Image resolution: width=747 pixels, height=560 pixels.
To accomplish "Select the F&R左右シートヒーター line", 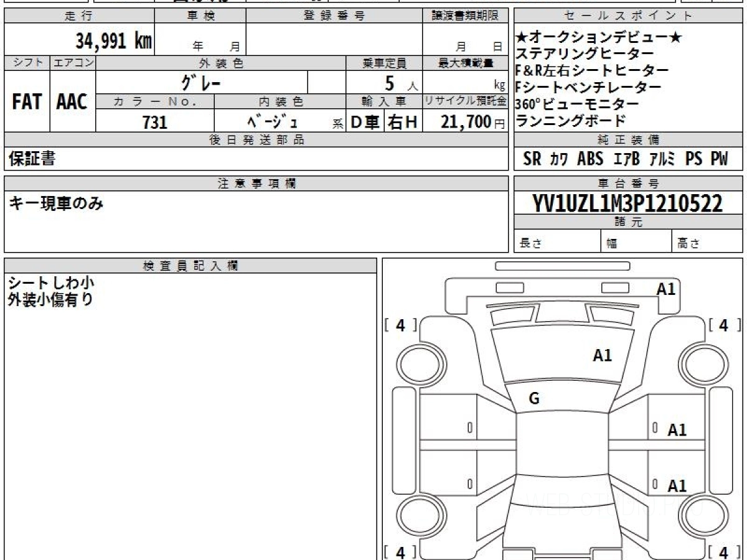I will tap(592, 71).
